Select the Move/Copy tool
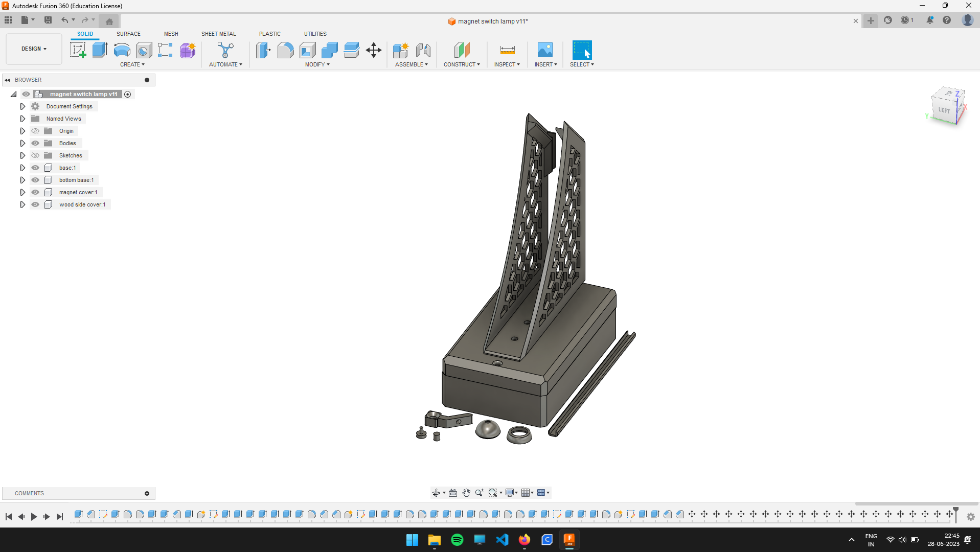The width and height of the screenshot is (980, 552). (x=374, y=50)
